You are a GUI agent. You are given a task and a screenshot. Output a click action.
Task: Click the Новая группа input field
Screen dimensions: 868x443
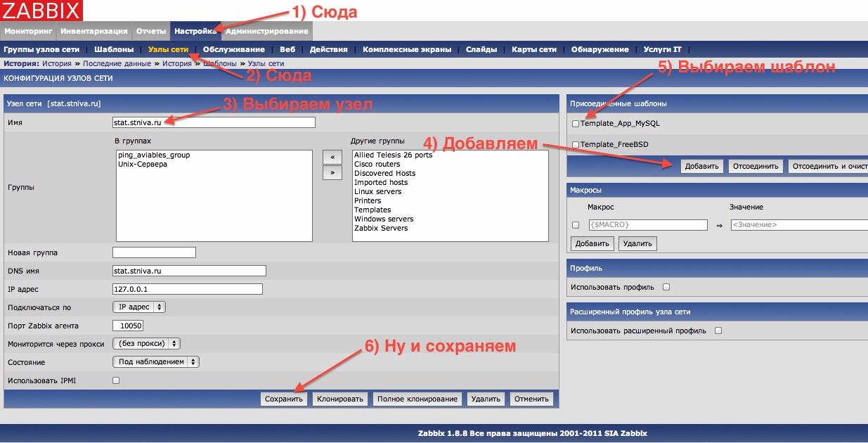(154, 252)
